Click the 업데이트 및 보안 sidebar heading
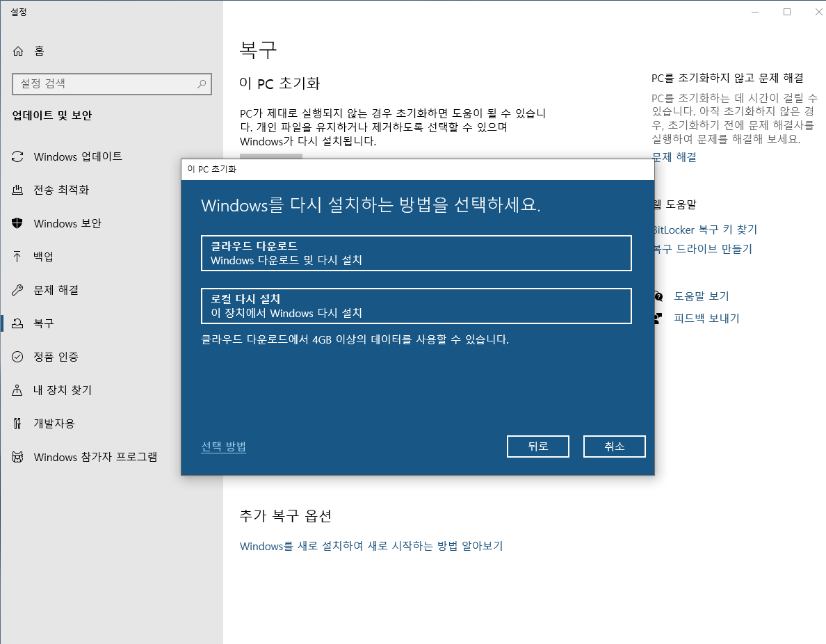The height and width of the screenshot is (644, 826). pos(52,115)
